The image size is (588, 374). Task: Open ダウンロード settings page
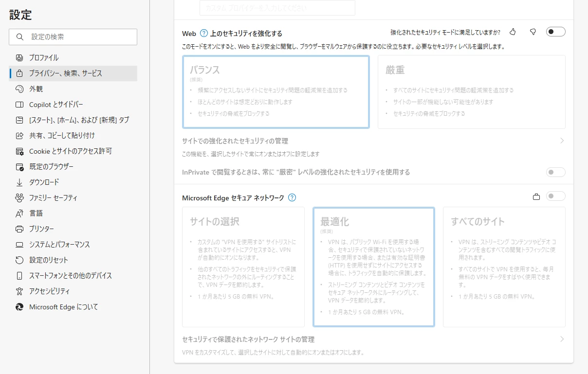(73, 182)
